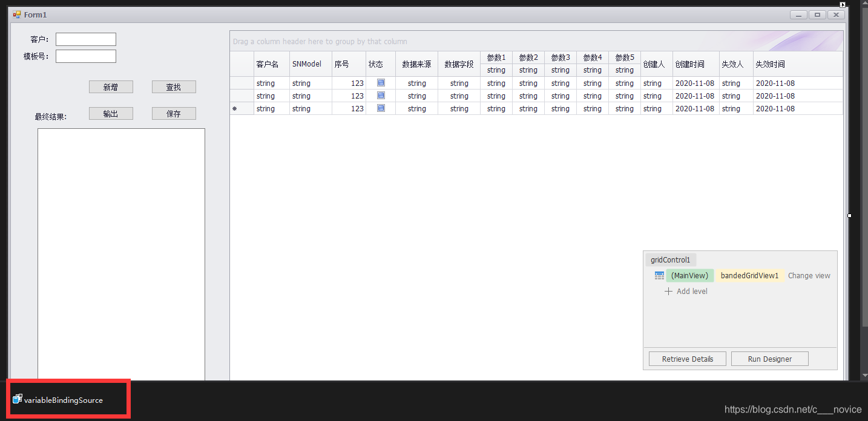The height and width of the screenshot is (421, 868).
Task: Click the grid view icon beside MainView
Action: pos(660,275)
